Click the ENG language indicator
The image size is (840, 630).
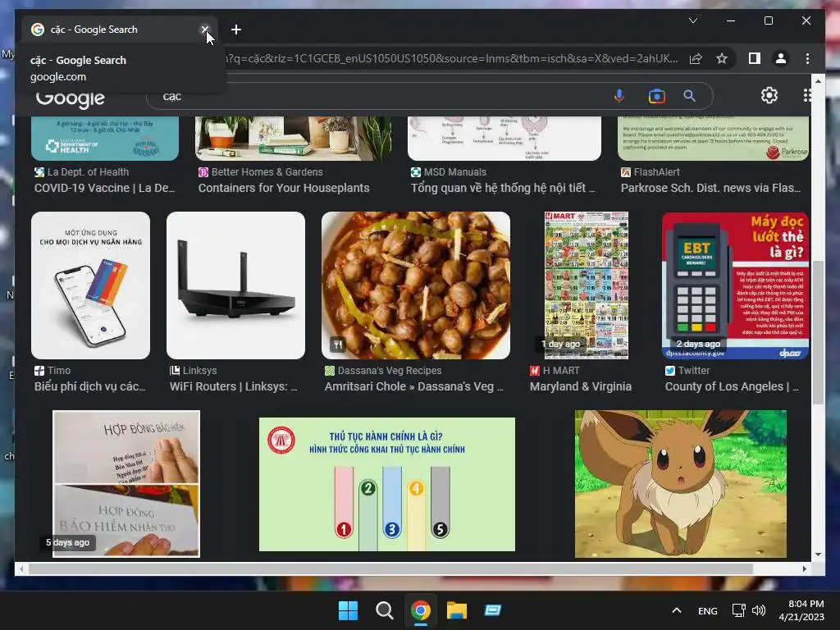tap(708, 610)
